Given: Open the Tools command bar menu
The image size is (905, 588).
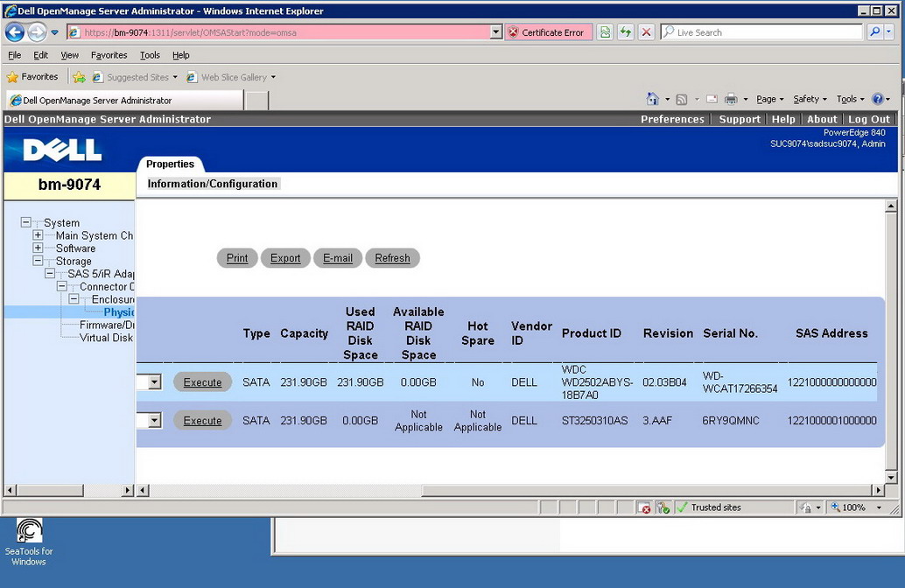Looking at the screenshot, I should point(850,99).
